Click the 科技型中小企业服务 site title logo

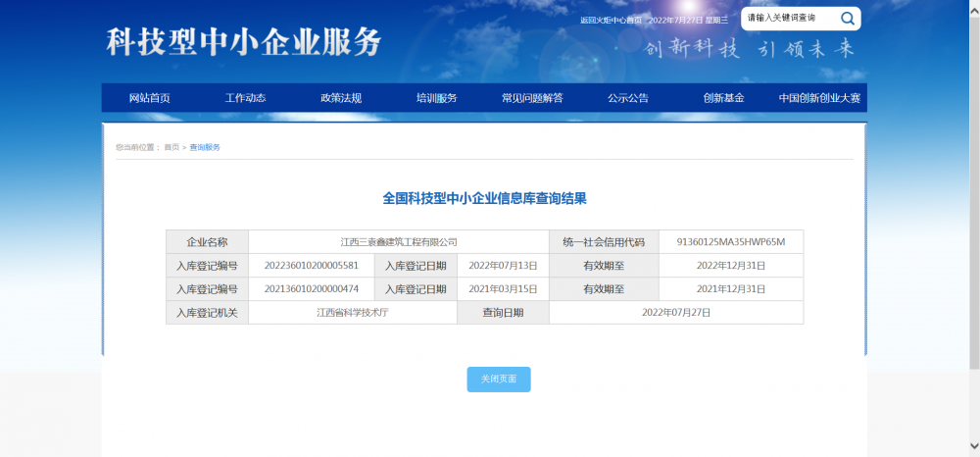coord(243,42)
